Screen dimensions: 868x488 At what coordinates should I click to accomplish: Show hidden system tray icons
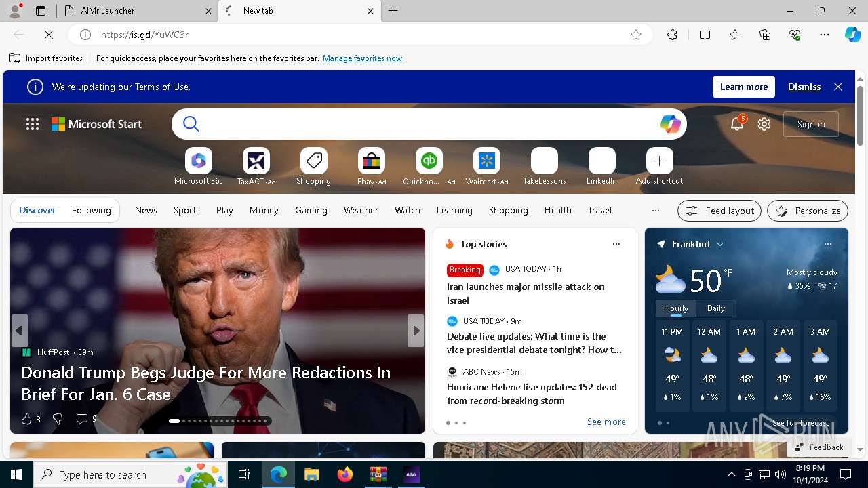[731, 474]
